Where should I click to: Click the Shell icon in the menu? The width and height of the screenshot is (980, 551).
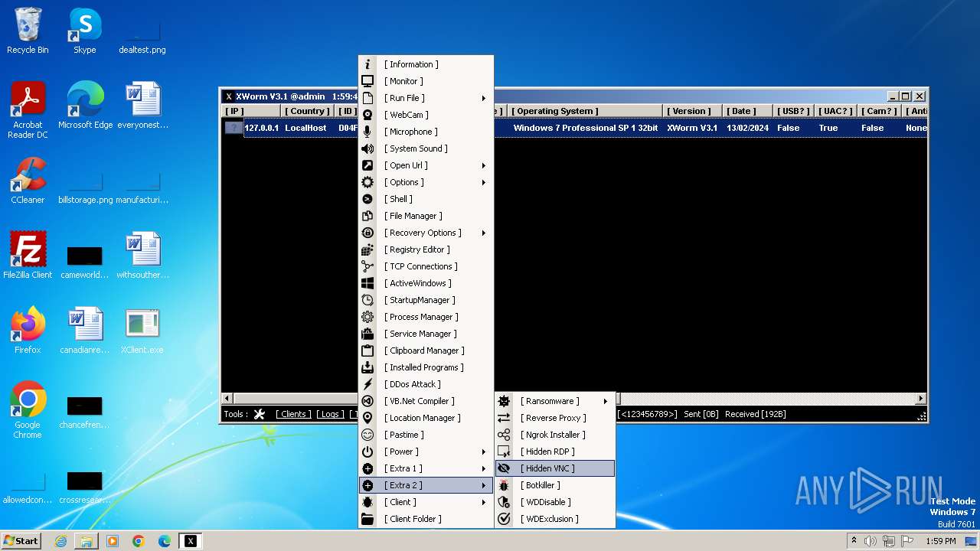coord(367,199)
